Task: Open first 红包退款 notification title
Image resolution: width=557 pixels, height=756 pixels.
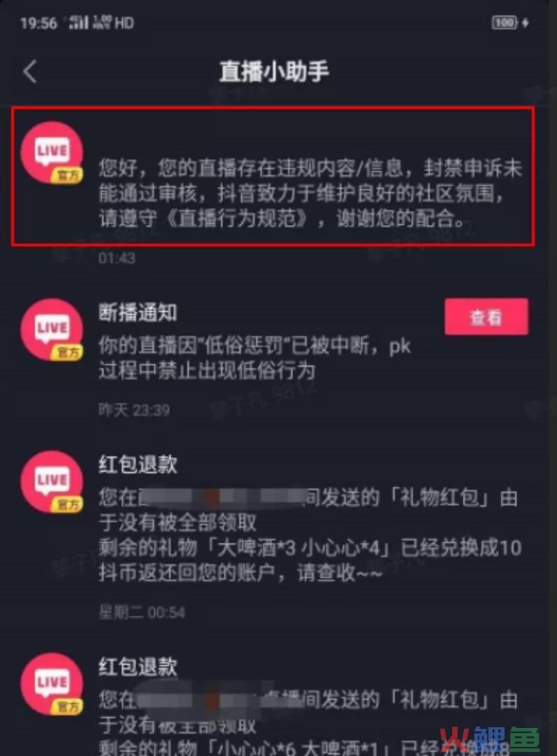Action: pos(138,465)
